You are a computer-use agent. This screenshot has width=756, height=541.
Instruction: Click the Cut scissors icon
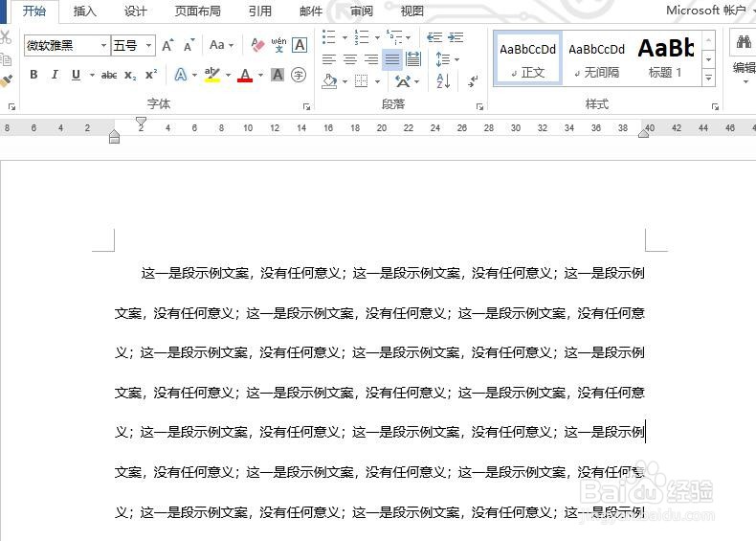click(x=6, y=37)
